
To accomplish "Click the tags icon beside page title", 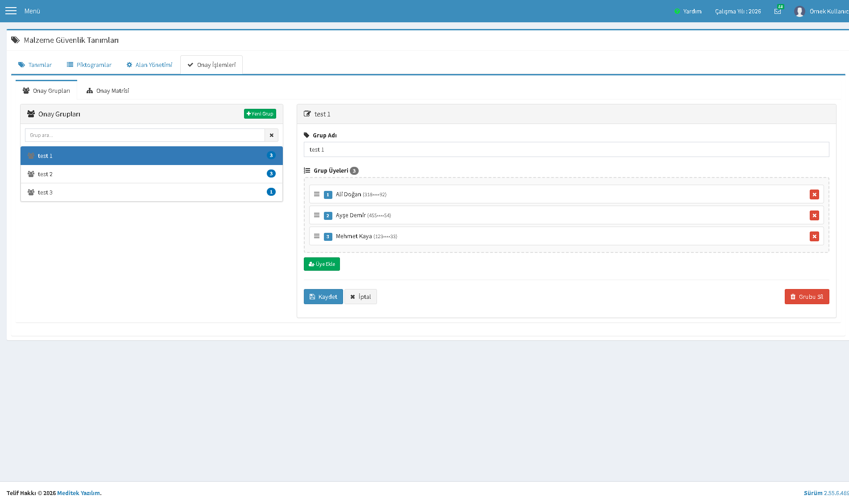I will 15,40.
